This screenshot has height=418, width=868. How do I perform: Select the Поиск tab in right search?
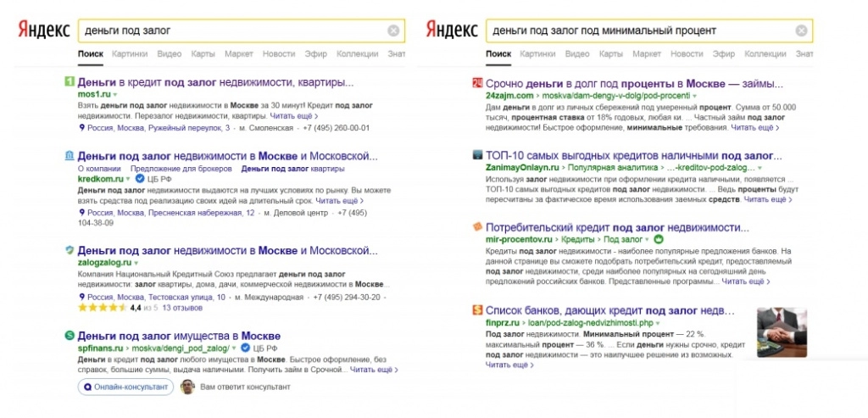tap(498, 54)
